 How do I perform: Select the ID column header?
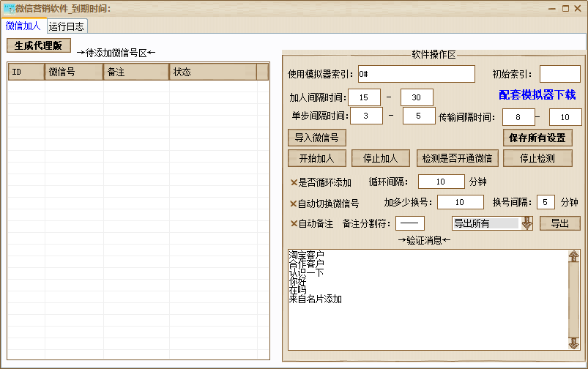point(26,72)
